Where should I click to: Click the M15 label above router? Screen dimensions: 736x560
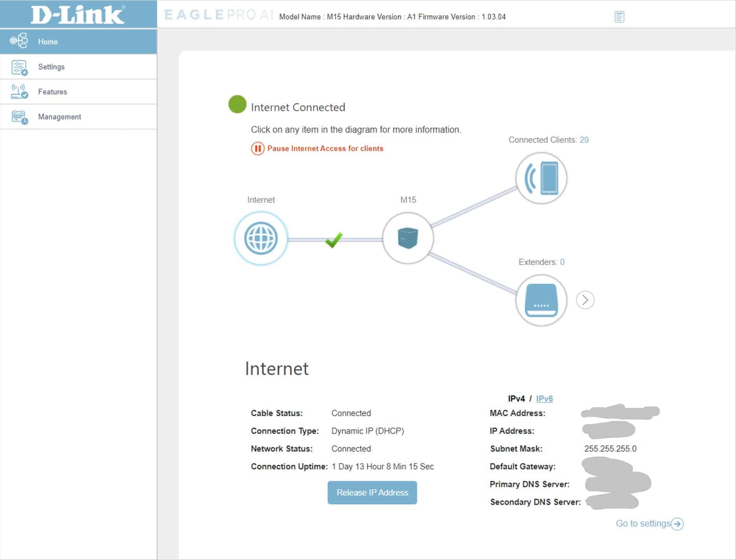click(x=408, y=200)
